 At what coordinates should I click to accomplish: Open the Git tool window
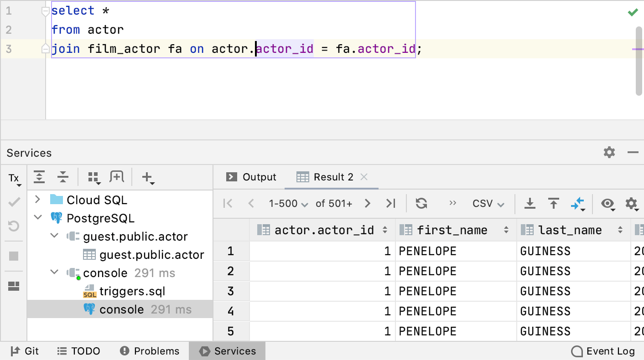tap(25, 351)
